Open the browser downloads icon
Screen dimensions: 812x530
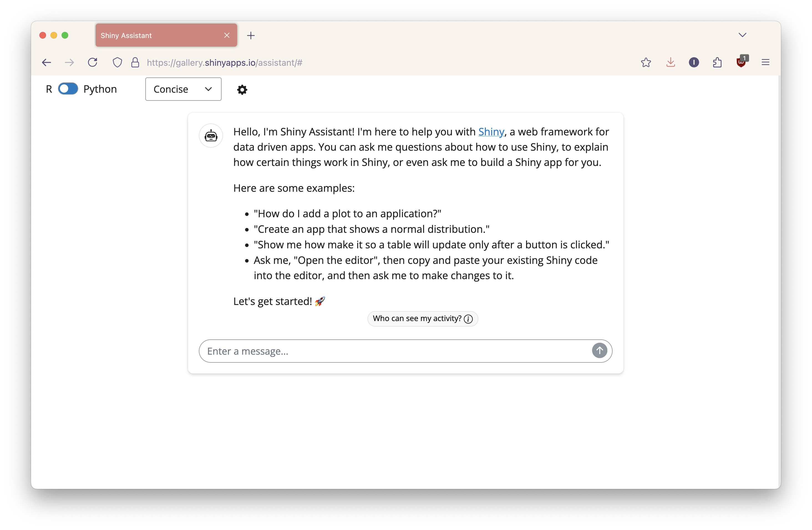click(x=670, y=62)
